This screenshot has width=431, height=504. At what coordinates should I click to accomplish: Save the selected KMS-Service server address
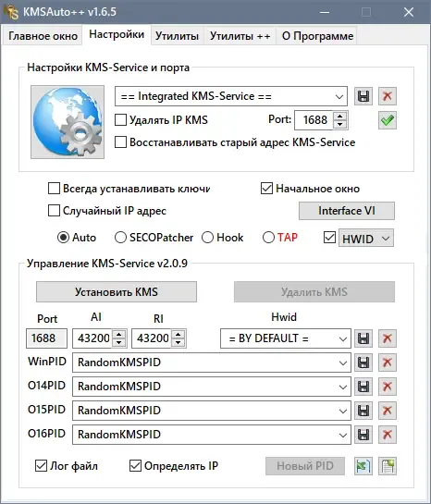tap(363, 96)
